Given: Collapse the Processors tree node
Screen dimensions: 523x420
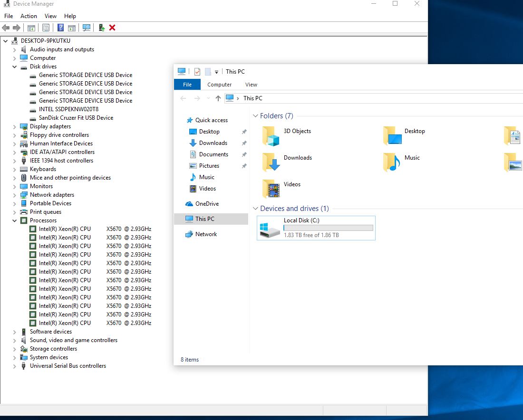Looking at the screenshot, I should pyautogui.click(x=15, y=221).
